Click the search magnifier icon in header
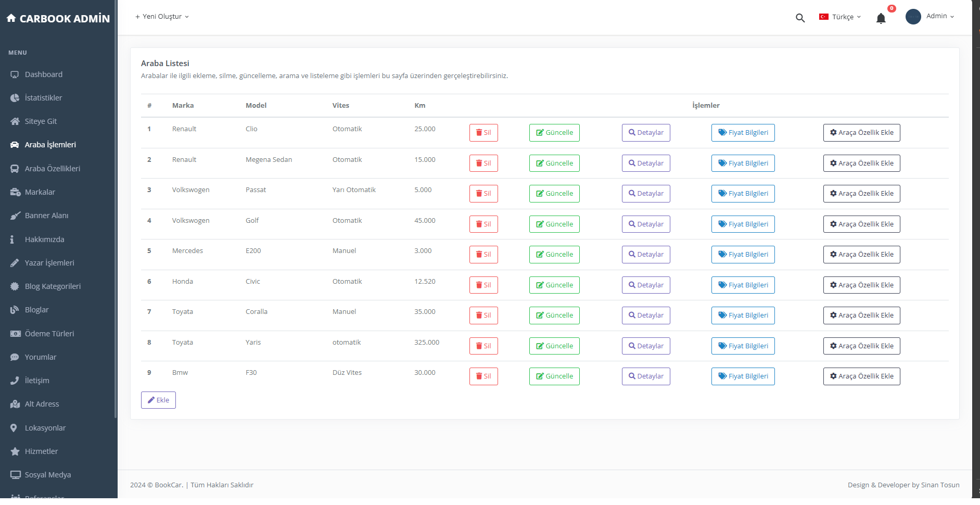This screenshot has width=980, height=505. point(800,18)
